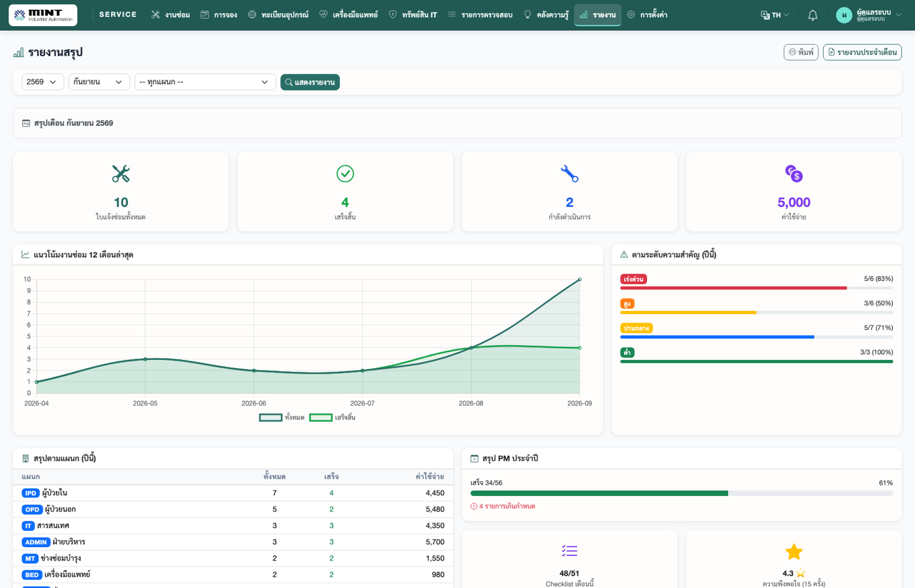Viewport: 915px width, 588px height.
Task: Click the calendar-check icon beside สรุป PM ประจำปี
Action: 474,459
